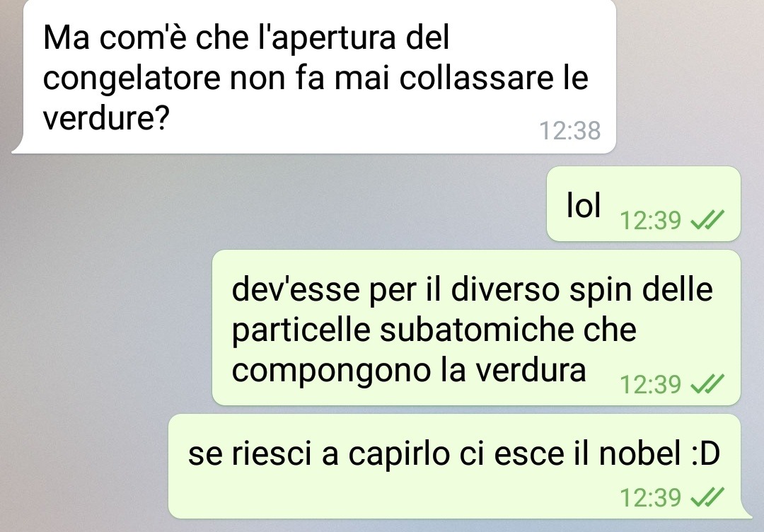Click the word "verdure?" in the first message

[105, 118]
